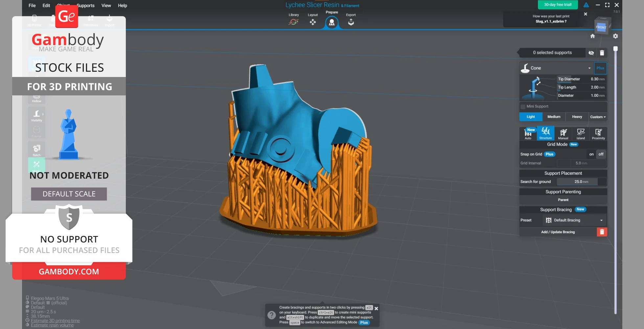644x329 pixels.
Task: Expand the Cone support type dropdown
Action: tap(589, 68)
